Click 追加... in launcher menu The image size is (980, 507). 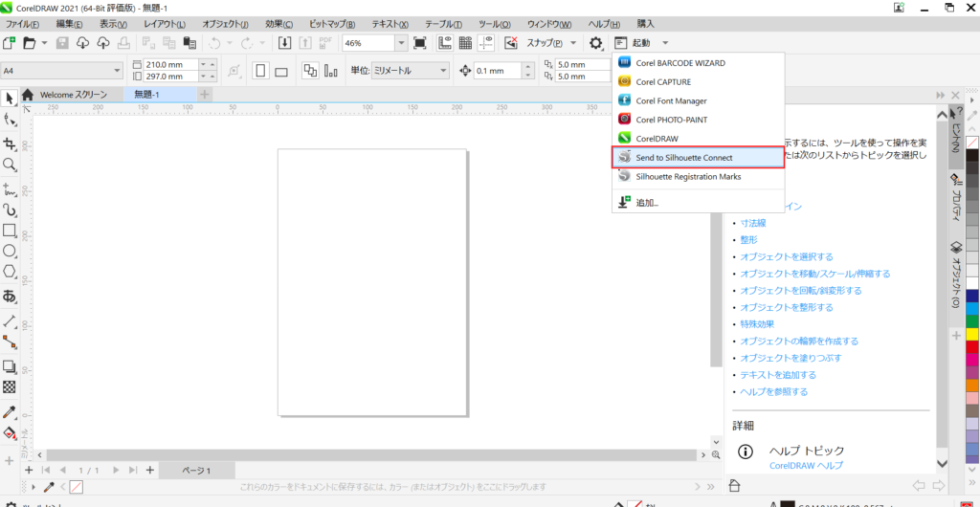[x=698, y=202]
